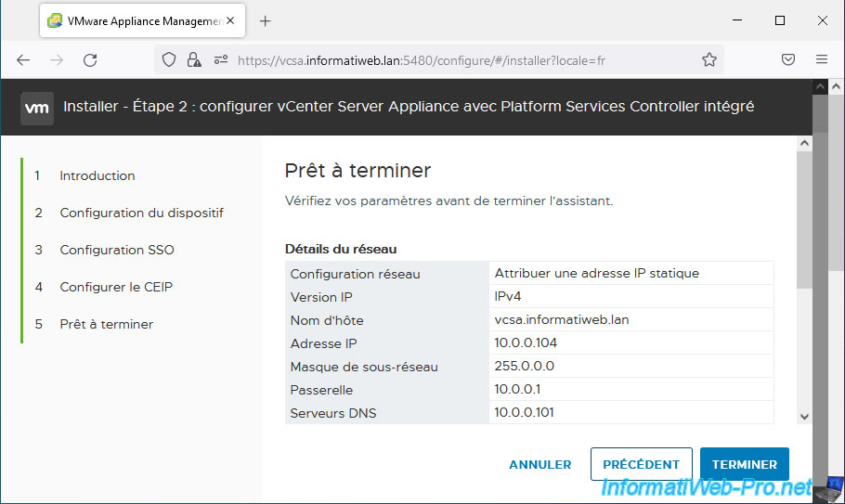Go to step 2 Configuration du dispositif
The height and width of the screenshot is (504, 845).
[x=141, y=213]
